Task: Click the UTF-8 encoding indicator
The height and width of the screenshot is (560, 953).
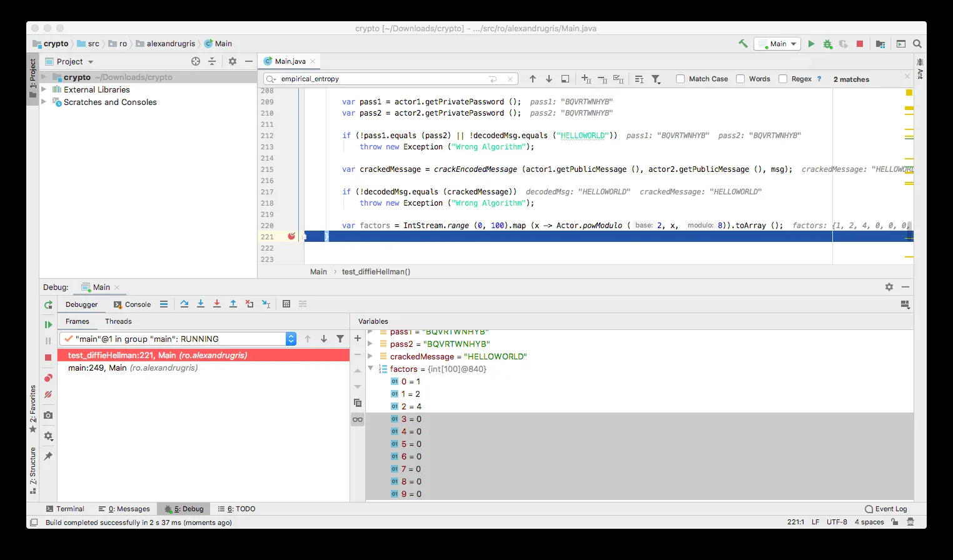Action: point(837,522)
